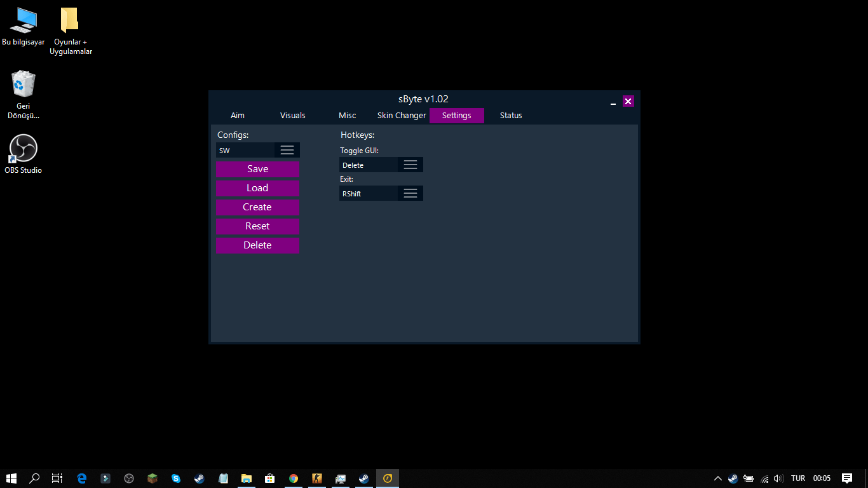
Task: Open OBS from the taskbar
Action: point(129,478)
